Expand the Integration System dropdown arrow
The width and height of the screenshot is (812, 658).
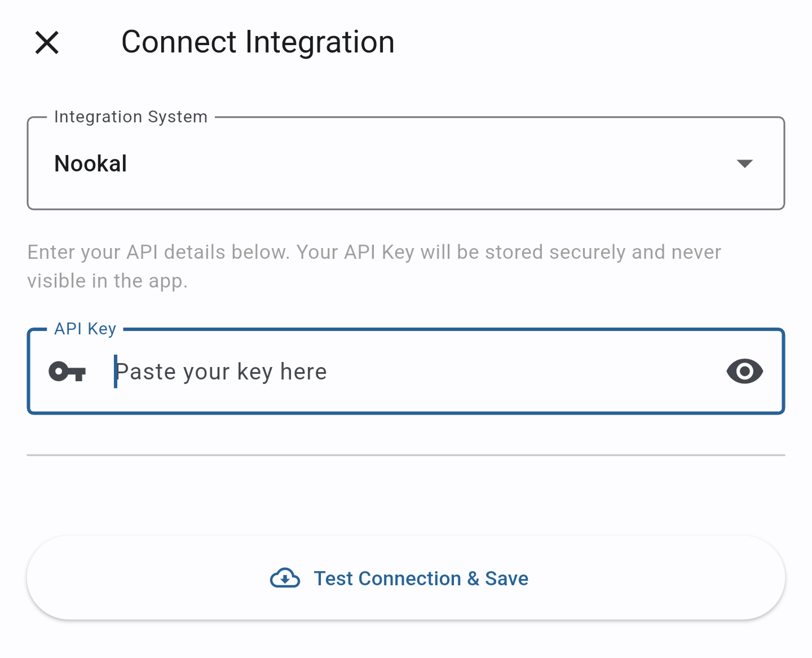[744, 164]
